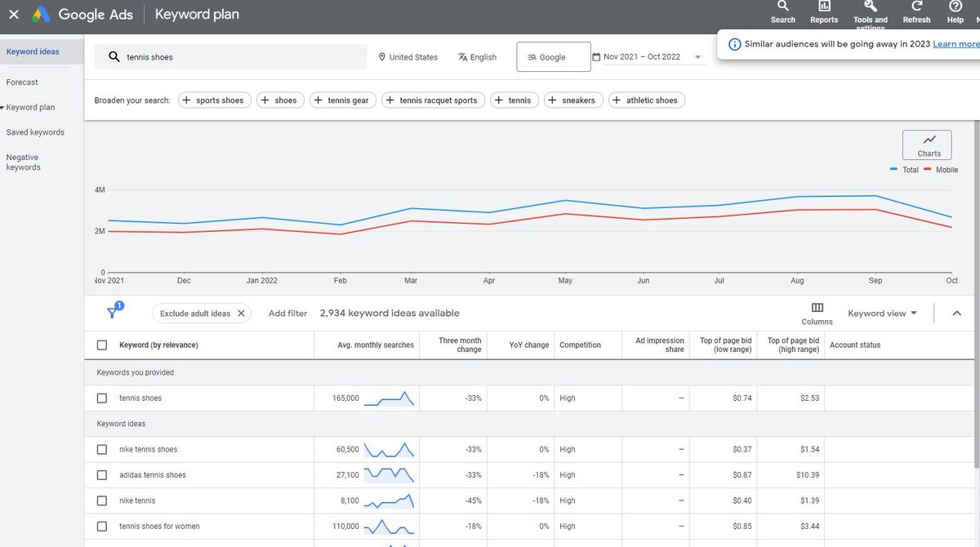The width and height of the screenshot is (980, 547).
Task: Click the '165,000' searches value
Action: point(345,398)
